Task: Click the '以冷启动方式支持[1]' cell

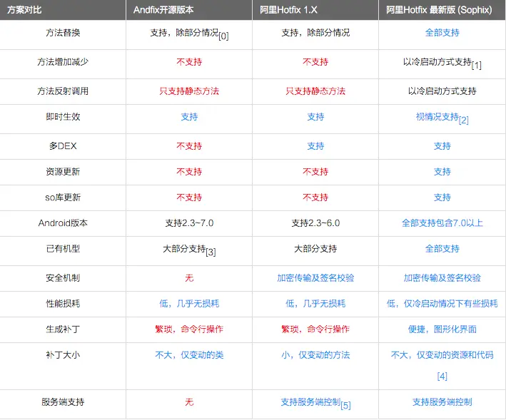Action: 442,63
